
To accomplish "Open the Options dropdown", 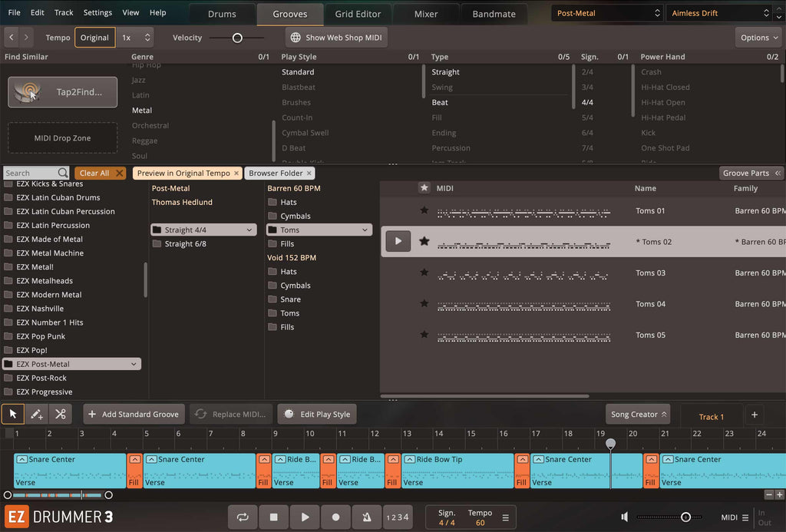I will pyautogui.click(x=759, y=38).
